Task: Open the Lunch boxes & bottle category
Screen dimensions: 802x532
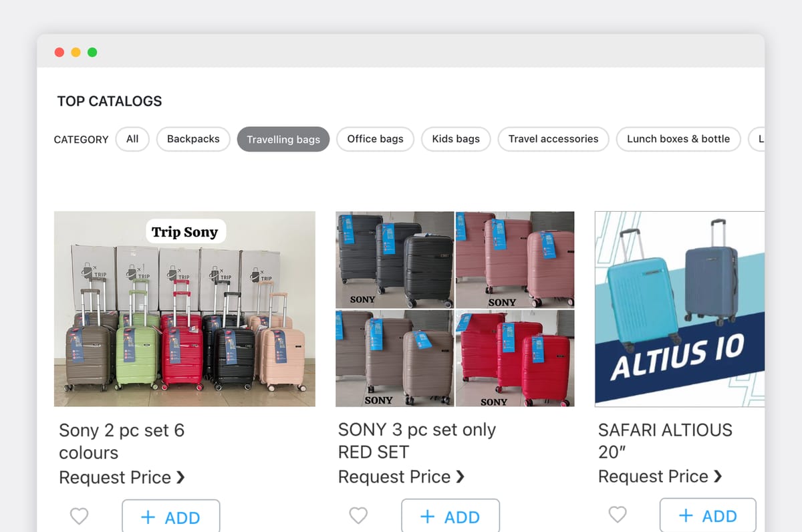Action: pyautogui.click(x=678, y=139)
